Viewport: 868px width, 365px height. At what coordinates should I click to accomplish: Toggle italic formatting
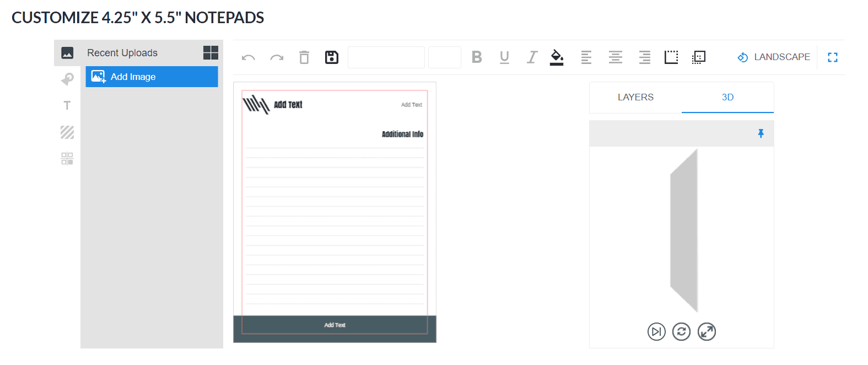(532, 57)
